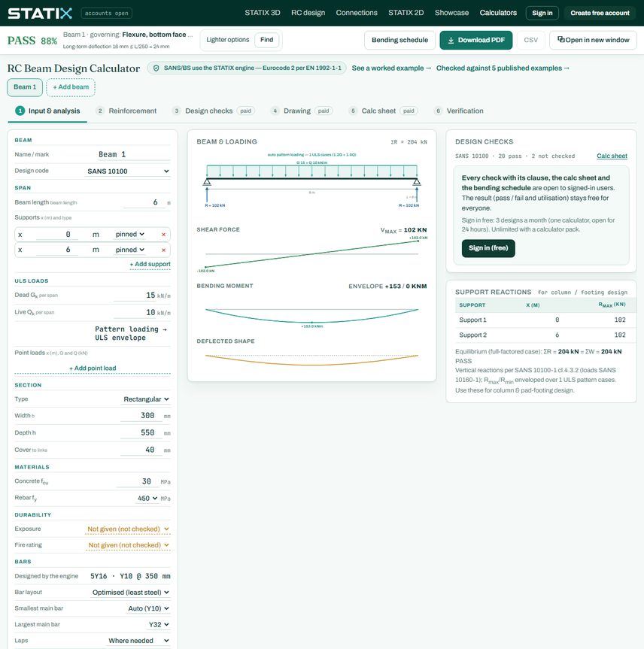The height and width of the screenshot is (649, 644).
Task: Change second support type from pinned
Action: (129, 250)
